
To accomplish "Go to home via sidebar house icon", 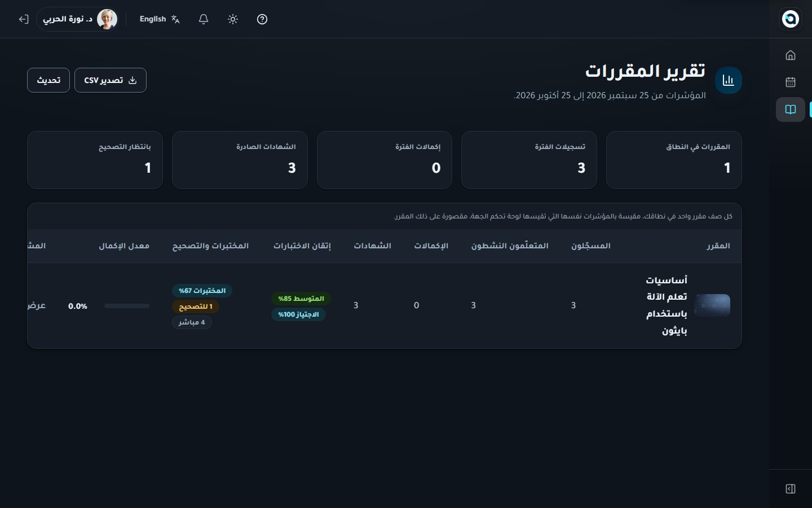I will pos(791,55).
